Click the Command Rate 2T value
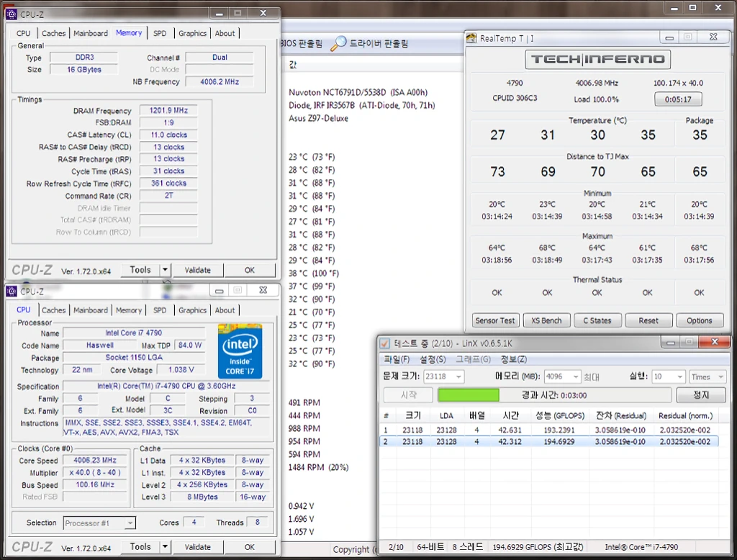 (x=168, y=196)
